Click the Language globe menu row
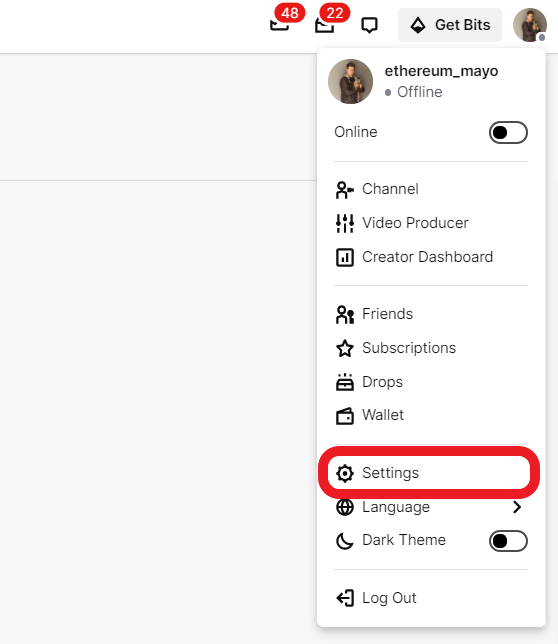The height and width of the screenshot is (644, 558). pyautogui.click(x=431, y=507)
